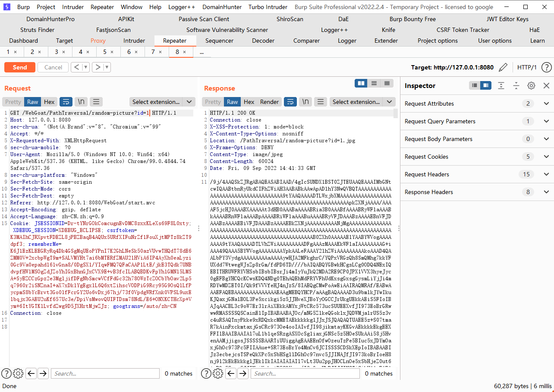Close the Inspector panel
Viewport: 554px width, 392px height.
pyautogui.click(x=546, y=85)
